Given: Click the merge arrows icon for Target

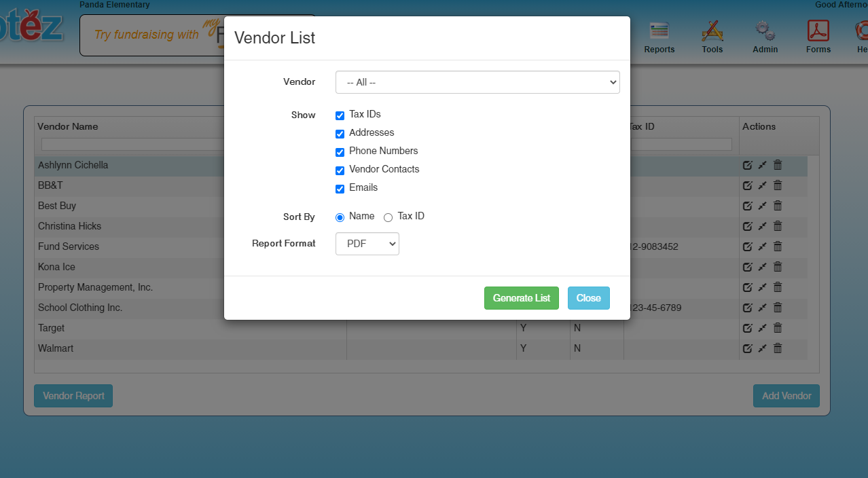Looking at the screenshot, I should pyautogui.click(x=762, y=328).
